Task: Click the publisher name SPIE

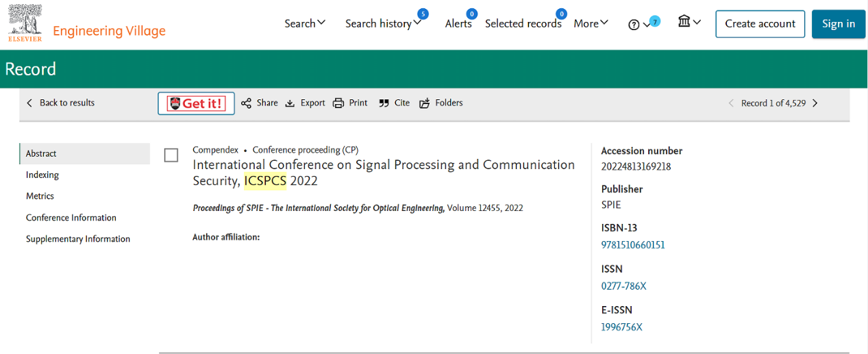Action: 611,205
